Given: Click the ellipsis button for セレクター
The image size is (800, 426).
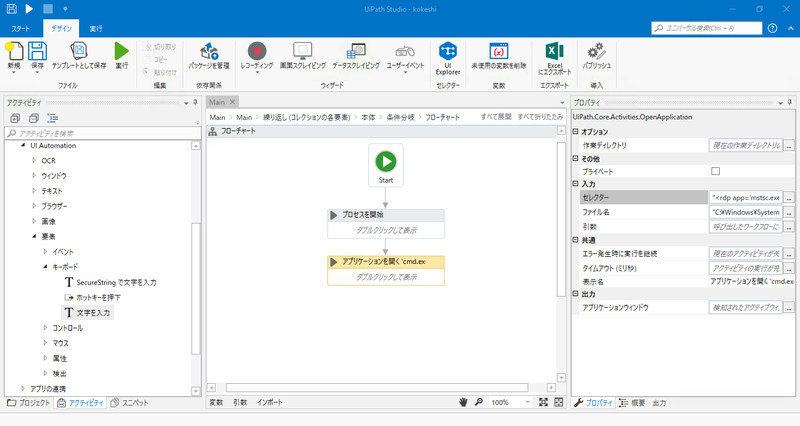Looking at the screenshot, I should click(x=789, y=197).
